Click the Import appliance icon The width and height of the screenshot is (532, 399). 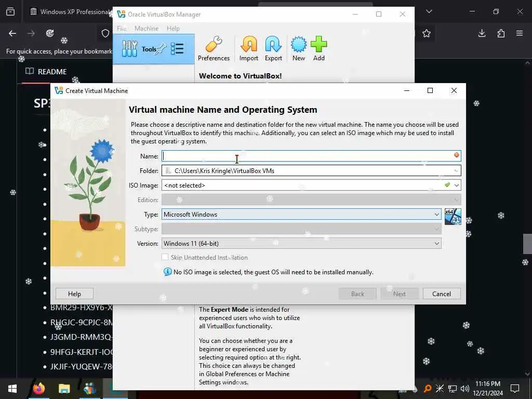[249, 49]
